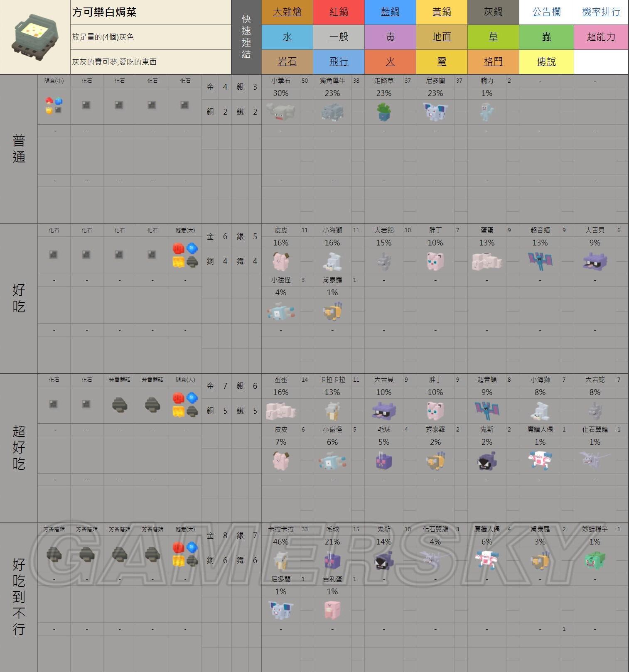Click the 蛋蛋 icon in 超好吃 row
629x672 pixels.
281,410
